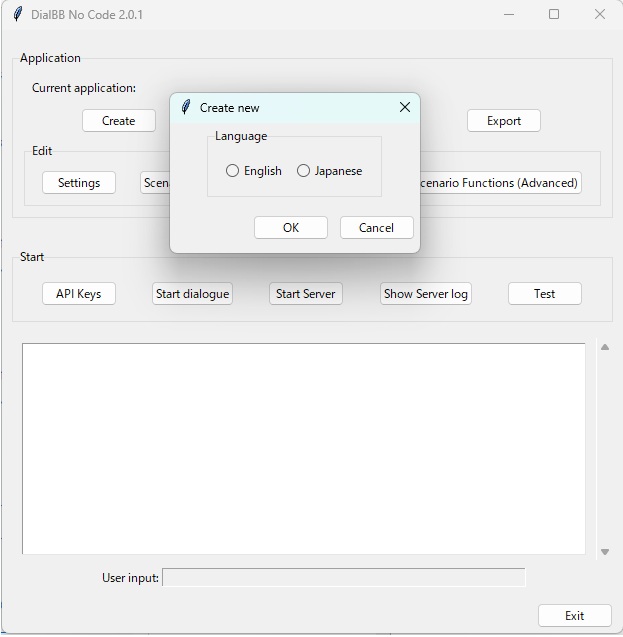623x637 pixels.
Task: Confirm with OK in Create new dialog
Action: point(291,228)
